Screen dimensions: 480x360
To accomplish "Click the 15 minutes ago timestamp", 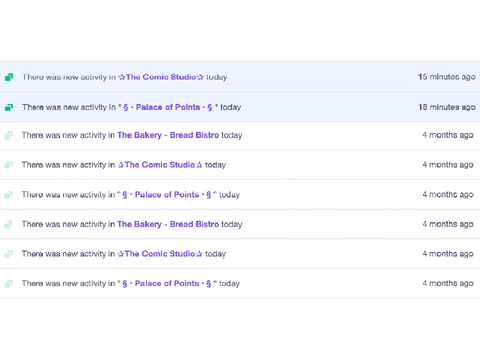I will coord(447,77).
